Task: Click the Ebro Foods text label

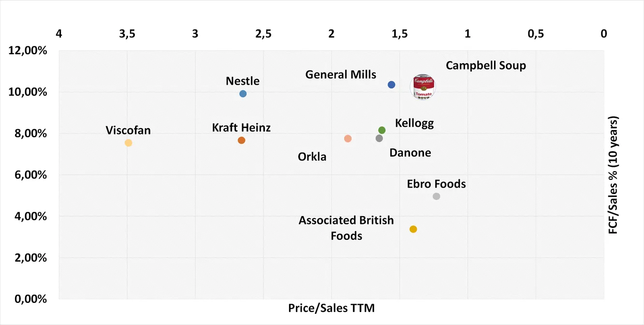Action: 436,184
